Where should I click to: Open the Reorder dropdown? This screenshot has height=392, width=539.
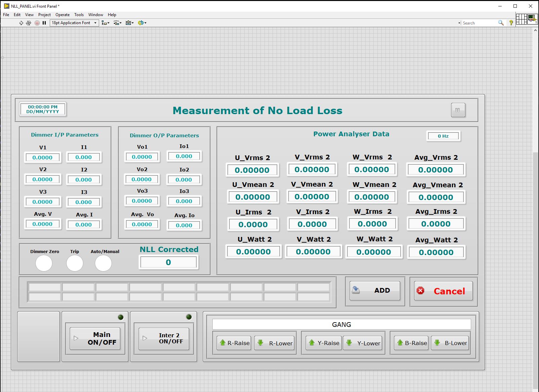coord(142,23)
